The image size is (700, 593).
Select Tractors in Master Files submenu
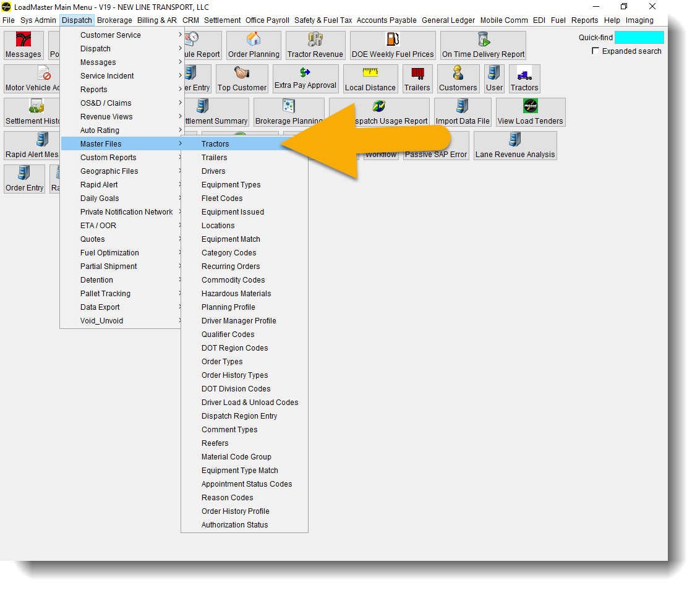pos(244,144)
